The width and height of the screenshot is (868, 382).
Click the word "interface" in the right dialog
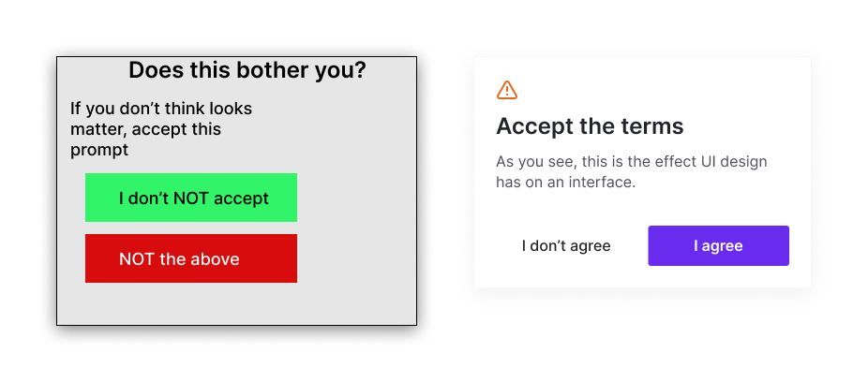click(601, 183)
